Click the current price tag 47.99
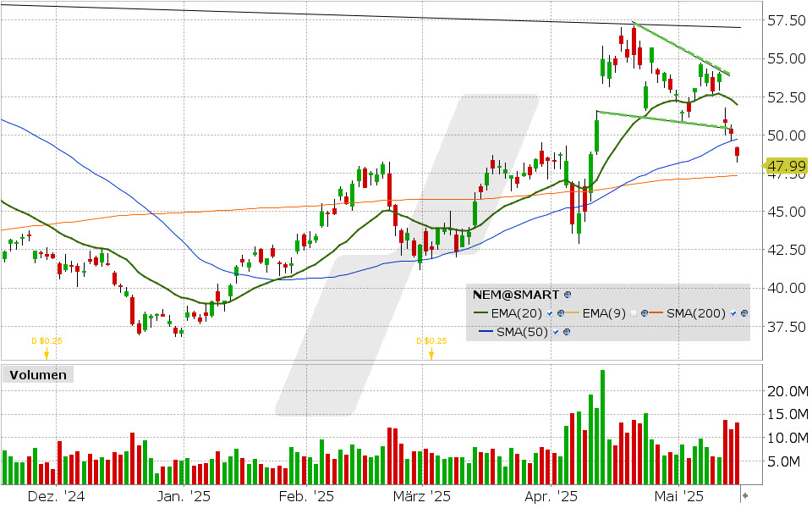 pyautogui.click(x=787, y=165)
